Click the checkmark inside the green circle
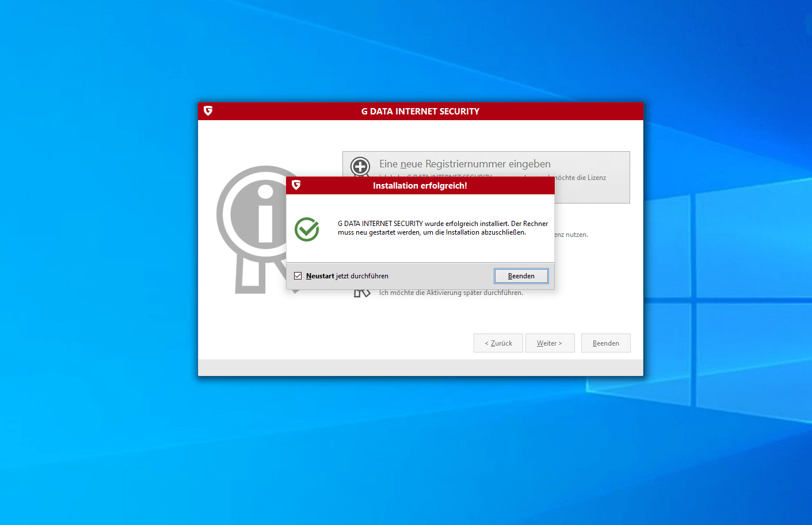The height and width of the screenshot is (525, 812). point(306,229)
